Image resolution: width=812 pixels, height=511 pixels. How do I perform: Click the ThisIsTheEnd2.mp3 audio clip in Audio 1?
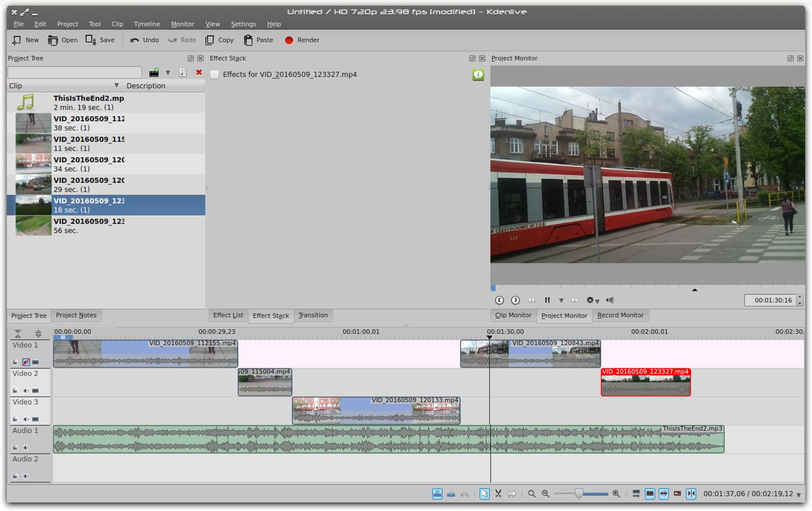click(388, 439)
